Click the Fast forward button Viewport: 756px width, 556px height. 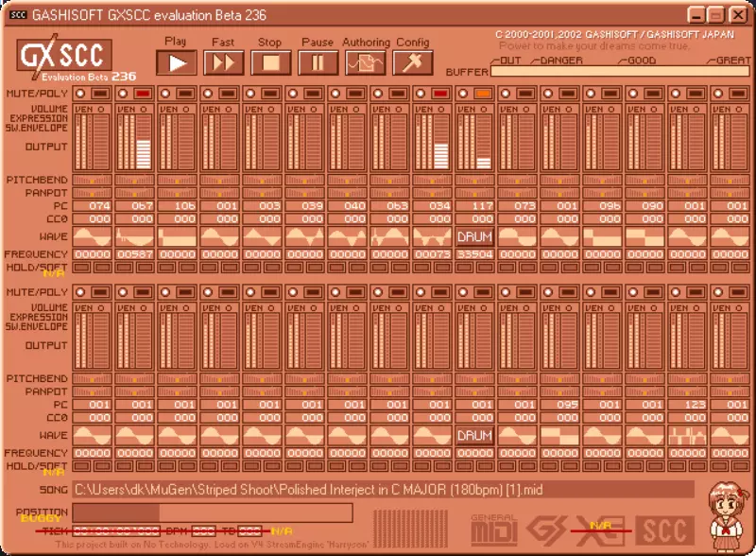[x=223, y=62]
